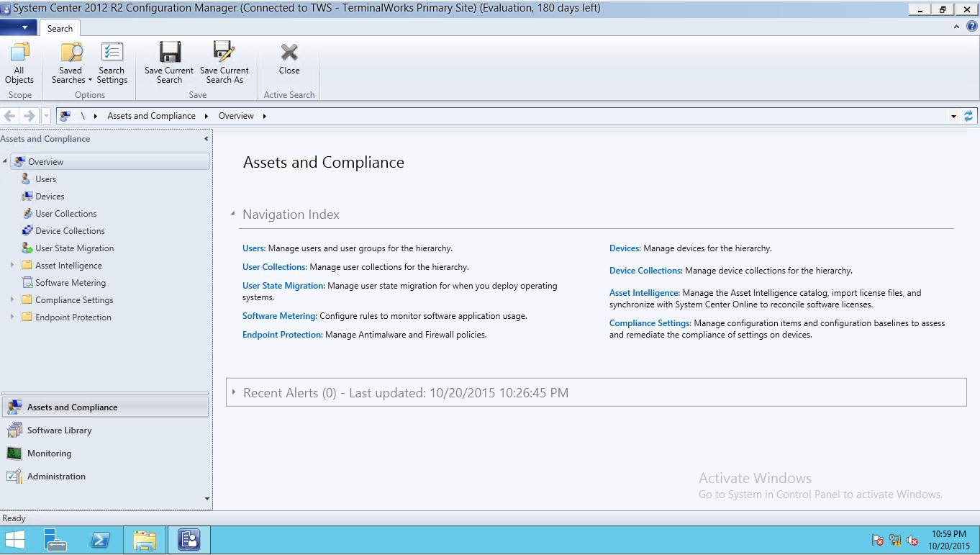Select the Compliance Settings folder
980x555 pixels.
(74, 300)
